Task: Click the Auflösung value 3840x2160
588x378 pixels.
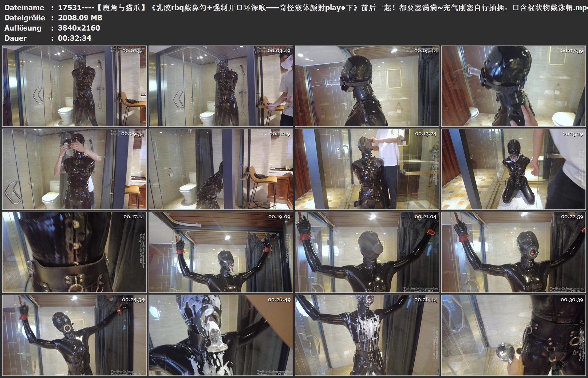Action: [79, 28]
